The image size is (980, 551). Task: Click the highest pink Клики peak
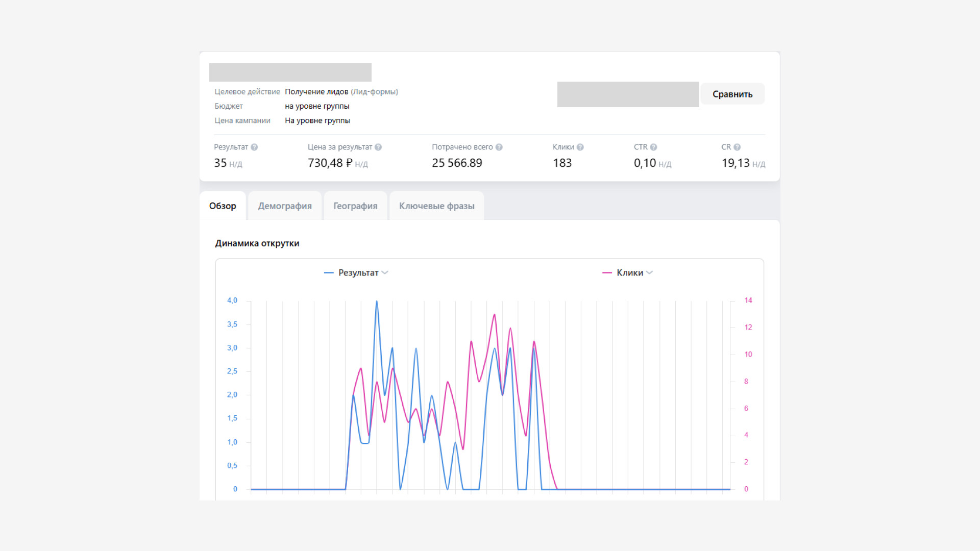click(x=495, y=315)
